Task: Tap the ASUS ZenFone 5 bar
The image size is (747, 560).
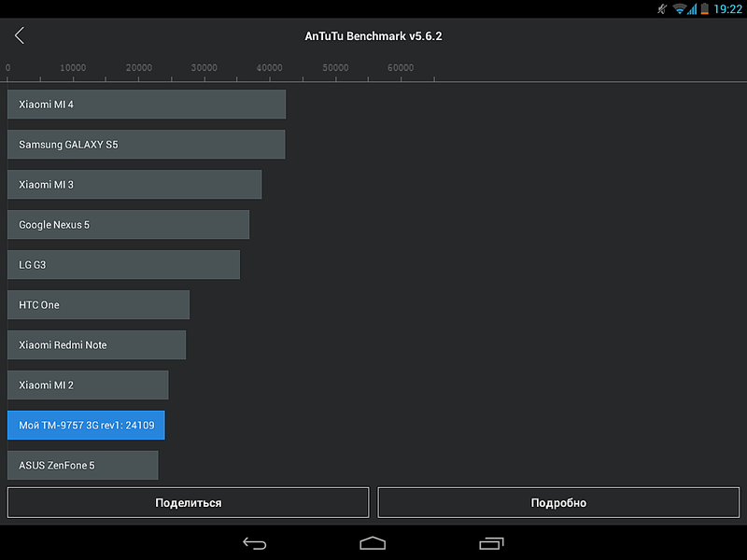Action: [82, 465]
